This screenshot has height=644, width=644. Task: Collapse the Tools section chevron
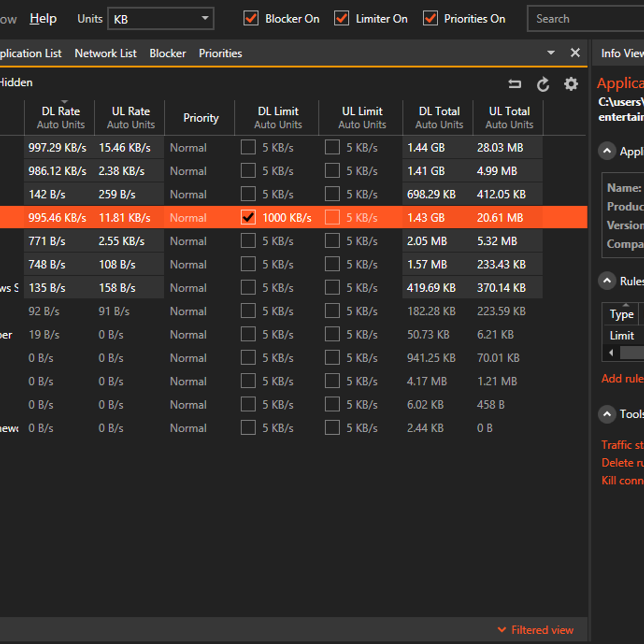tap(607, 414)
